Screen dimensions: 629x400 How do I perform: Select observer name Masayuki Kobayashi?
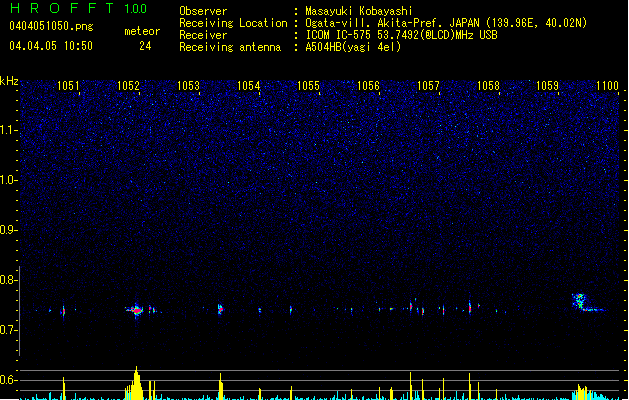[359, 11]
